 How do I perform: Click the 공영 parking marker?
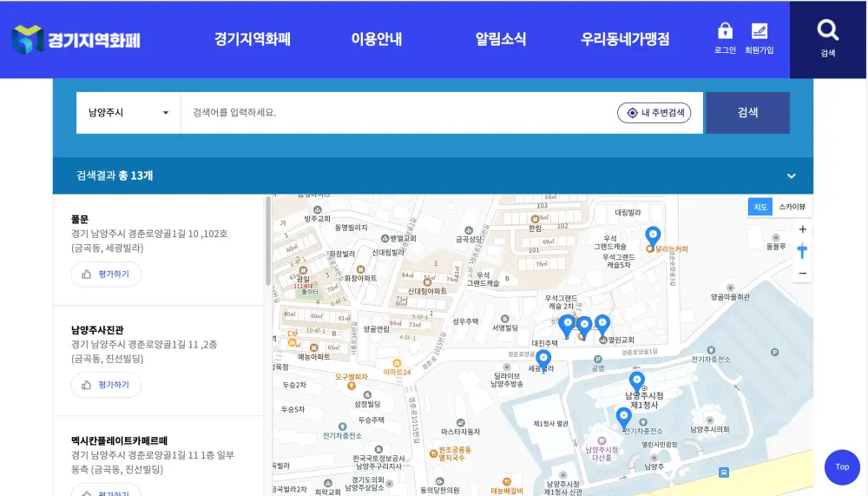point(597,360)
